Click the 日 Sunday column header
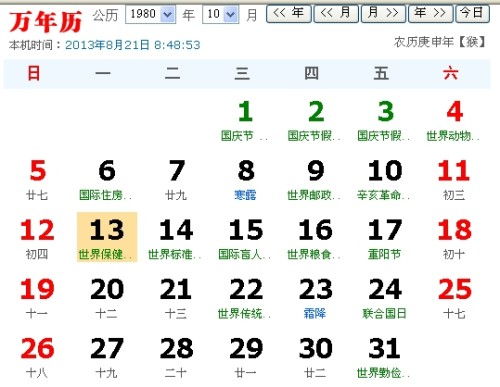Image resolution: width=500 pixels, height=387 pixels. coord(34,73)
